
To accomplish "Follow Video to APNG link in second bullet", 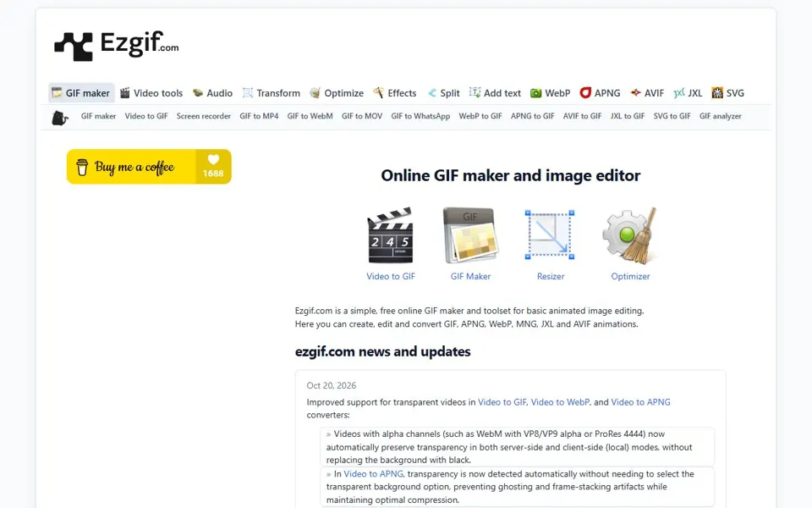I will [373, 474].
